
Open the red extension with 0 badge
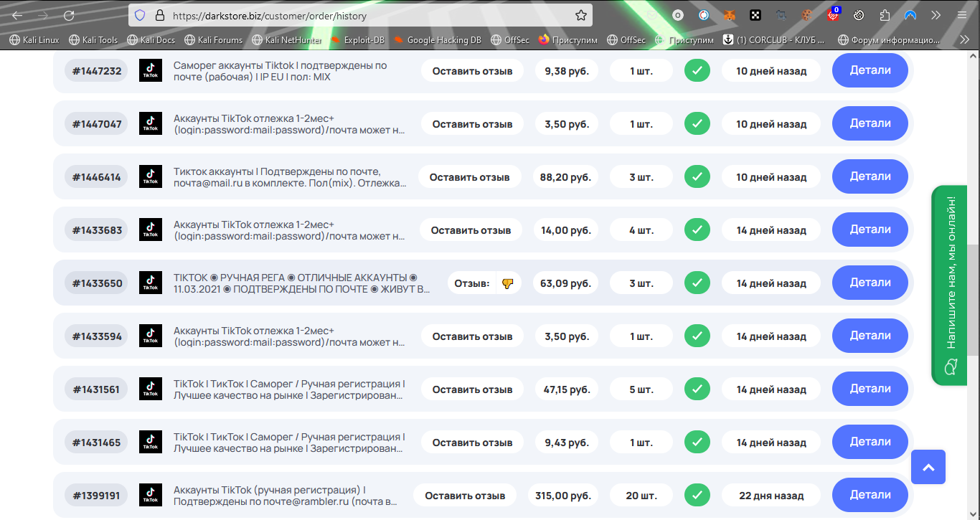point(833,14)
